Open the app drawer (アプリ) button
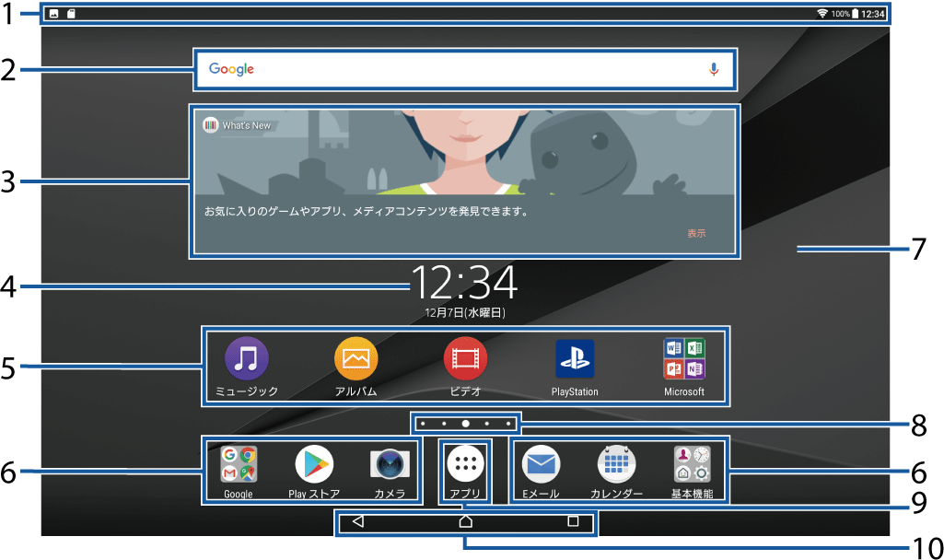The image size is (944, 560). pos(465,464)
